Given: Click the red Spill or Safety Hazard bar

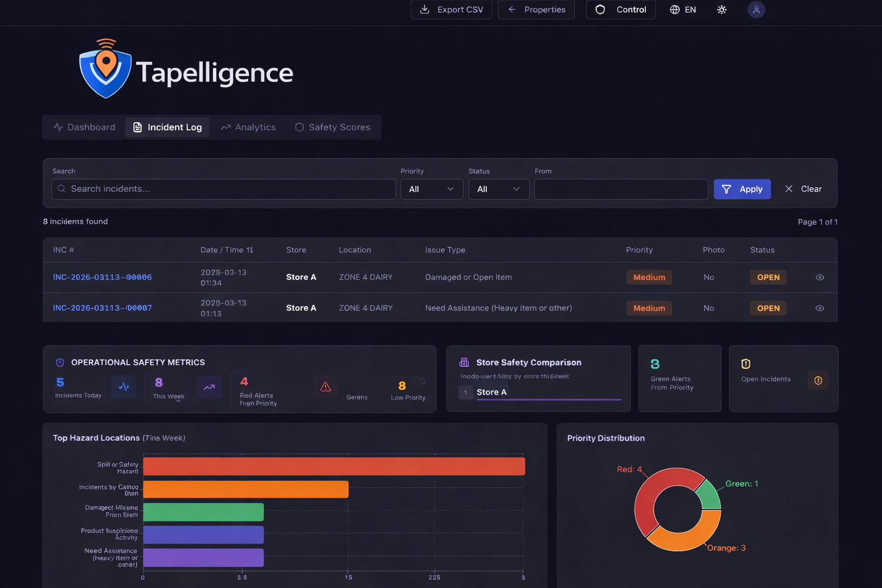Looking at the screenshot, I should tap(334, 466).
